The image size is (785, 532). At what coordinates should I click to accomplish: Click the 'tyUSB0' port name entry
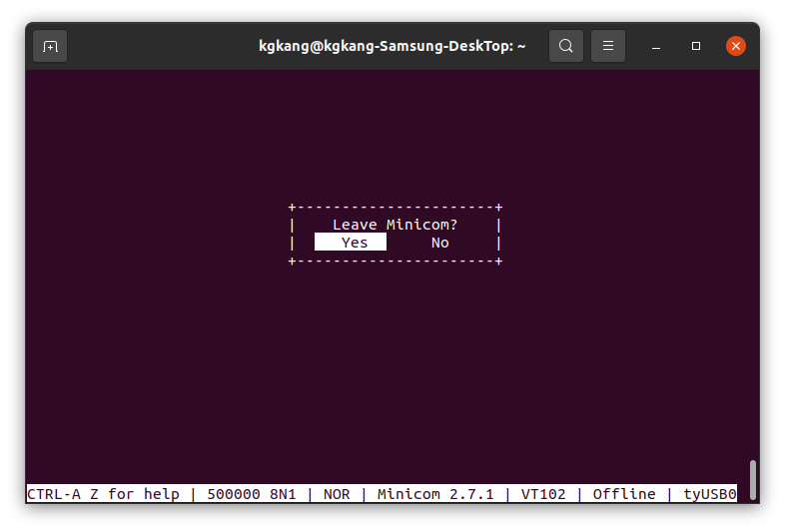point(710,494)
